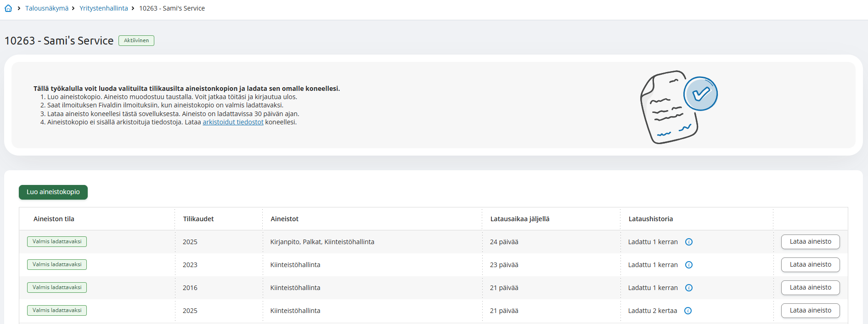Click the Aktiivinen status badge

(136, 40)
